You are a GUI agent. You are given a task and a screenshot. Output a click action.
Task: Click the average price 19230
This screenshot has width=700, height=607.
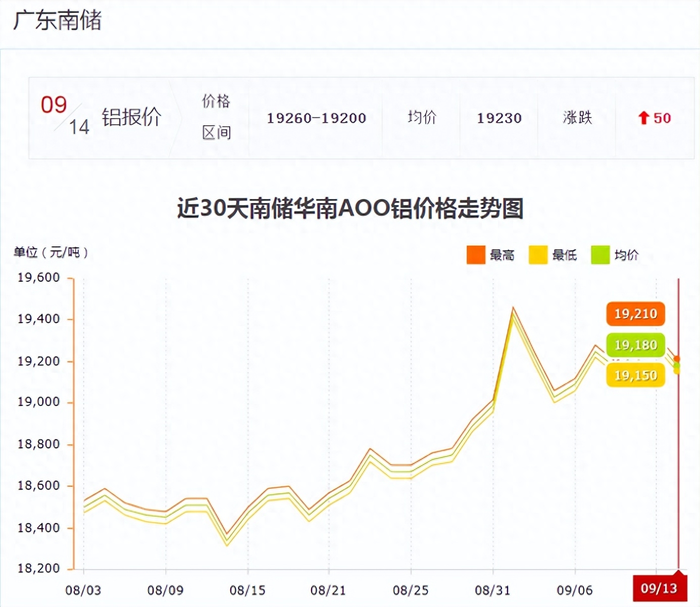(499, 118)
